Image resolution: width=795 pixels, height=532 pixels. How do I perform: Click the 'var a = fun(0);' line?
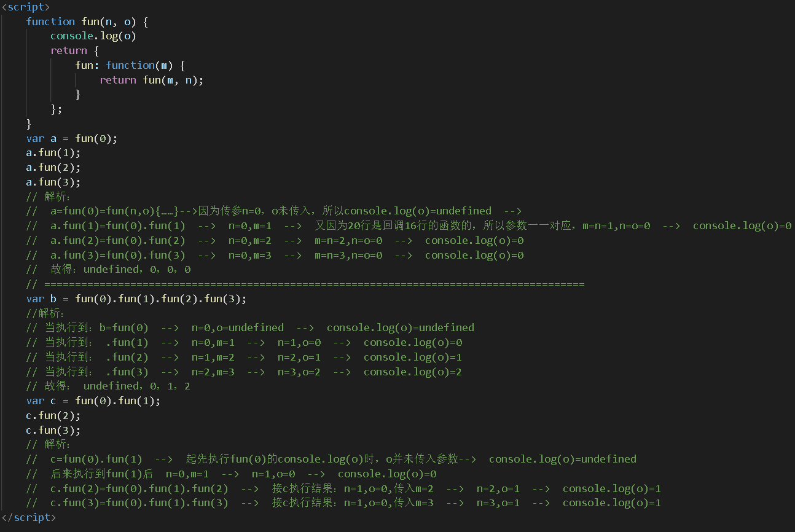71,138
